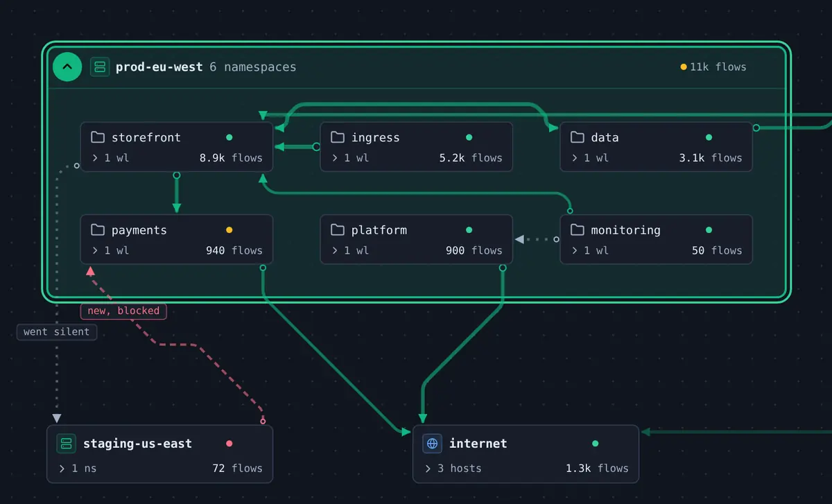Click the ingress namespace name

pyautogui.click(x=376, y=137)
